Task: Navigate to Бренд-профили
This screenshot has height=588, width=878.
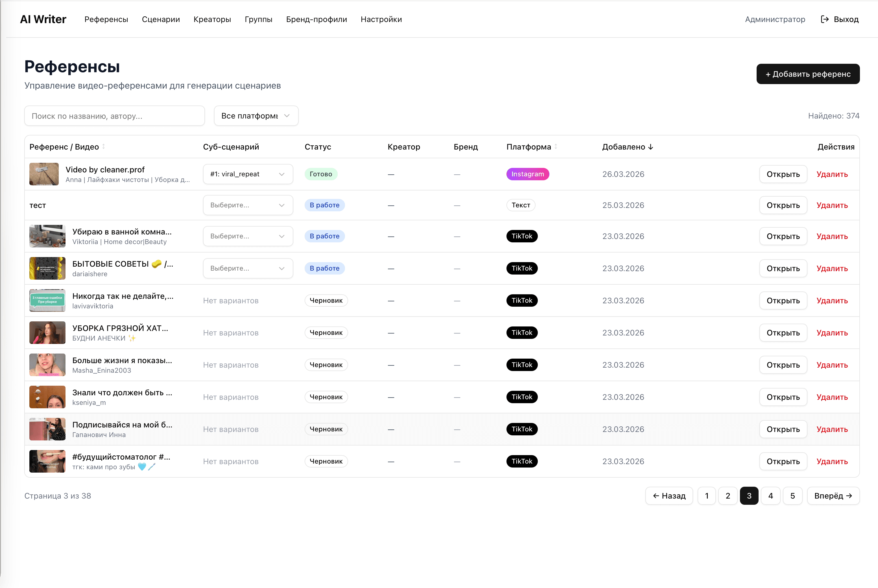Action: click(x=316, y=19)
